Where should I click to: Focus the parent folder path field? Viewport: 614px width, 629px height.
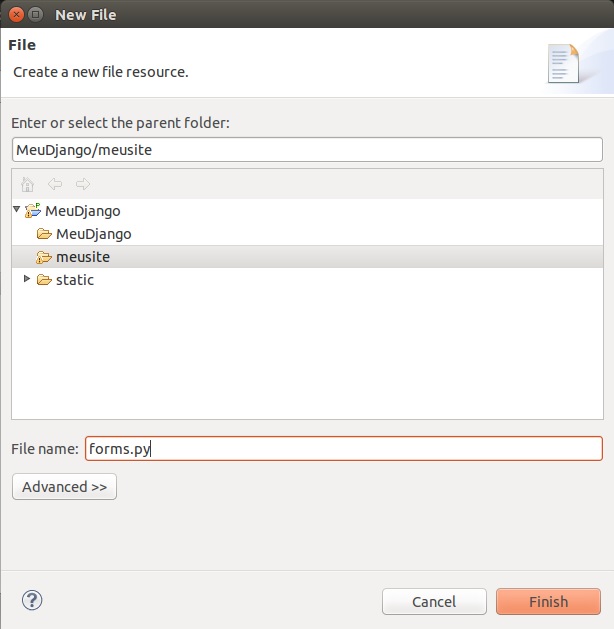click(307, 150)
